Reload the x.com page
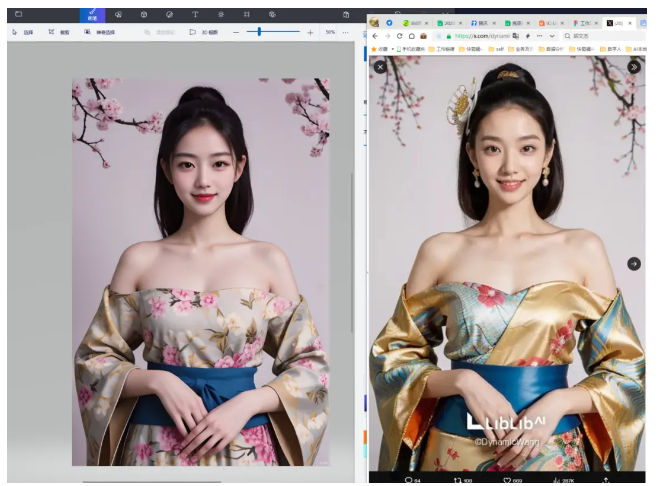 pos(399,36)
